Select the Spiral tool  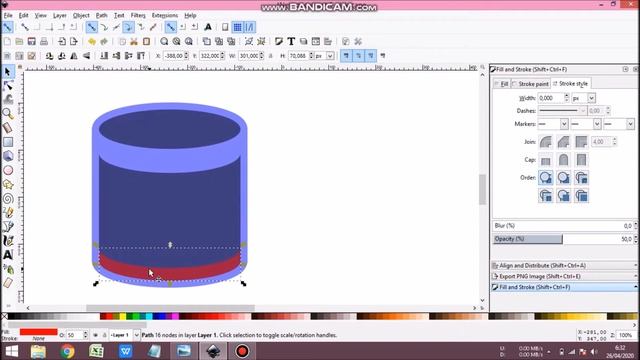(x=8, y=199)
